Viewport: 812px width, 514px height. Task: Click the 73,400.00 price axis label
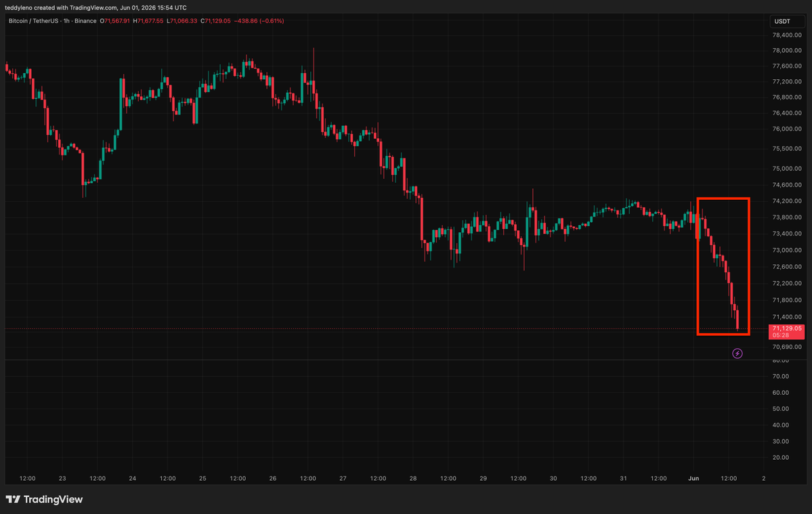pos(787,234)
